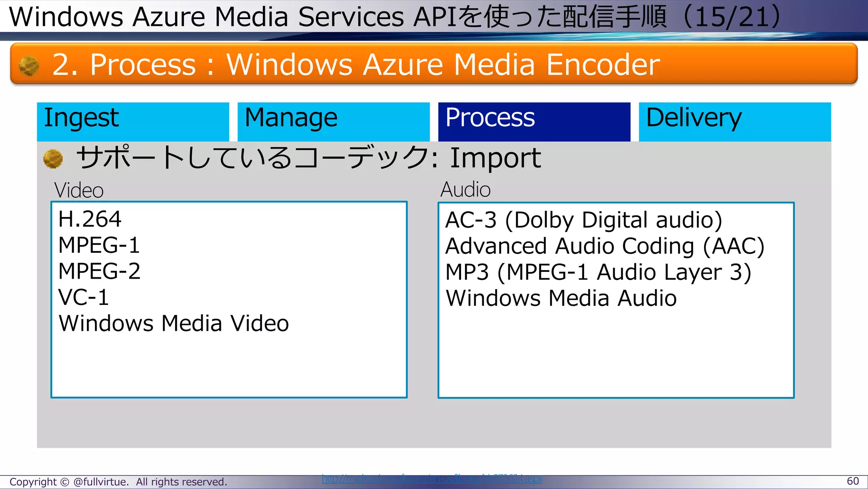
Task: Select the Ingest stage box
Action: [133, 122]
